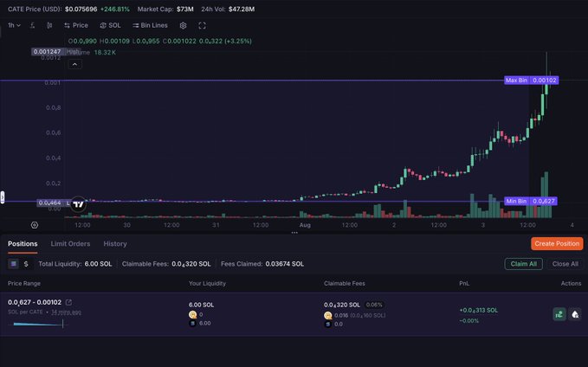The image size is (588, 367).
Task: Click the panel resize dots handle
Action: pos(294,233)
